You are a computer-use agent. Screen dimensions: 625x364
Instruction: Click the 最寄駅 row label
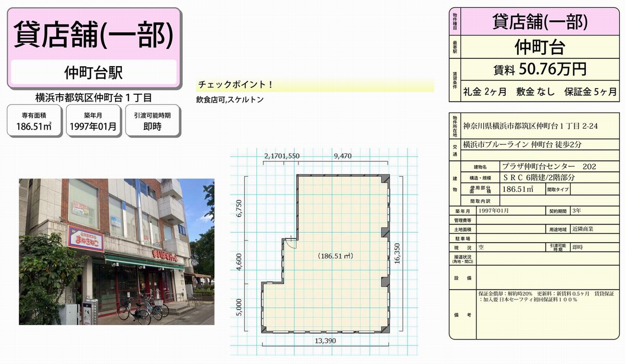455,47
